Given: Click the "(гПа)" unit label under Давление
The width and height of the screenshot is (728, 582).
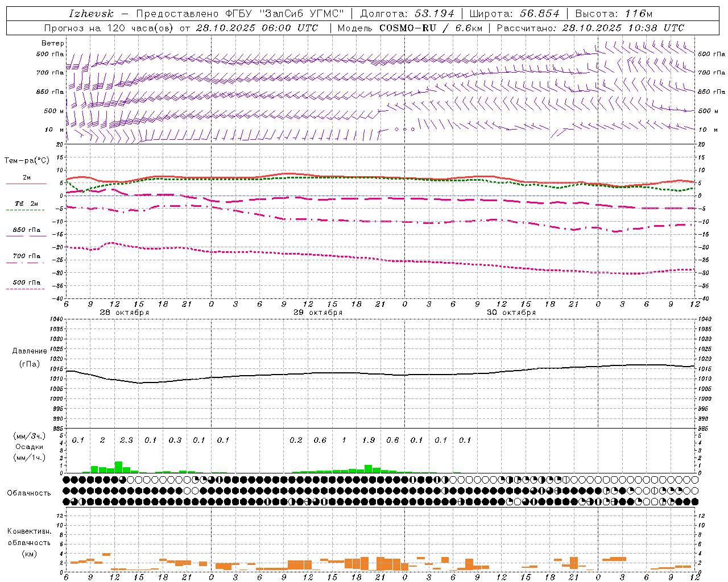Looking at the screenshot, I should click(x=30, y=364).
